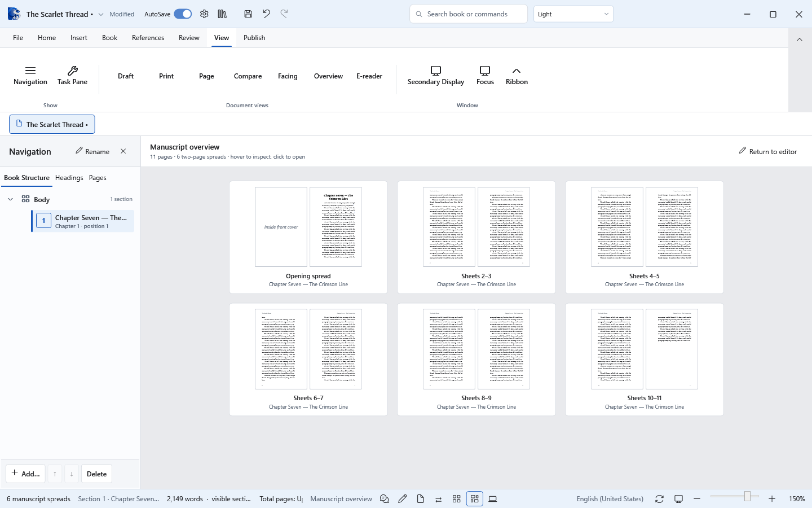Viewport: 812px width, 508px height.
Task: Open settings gear in title bar
Action: click(204, 14)
